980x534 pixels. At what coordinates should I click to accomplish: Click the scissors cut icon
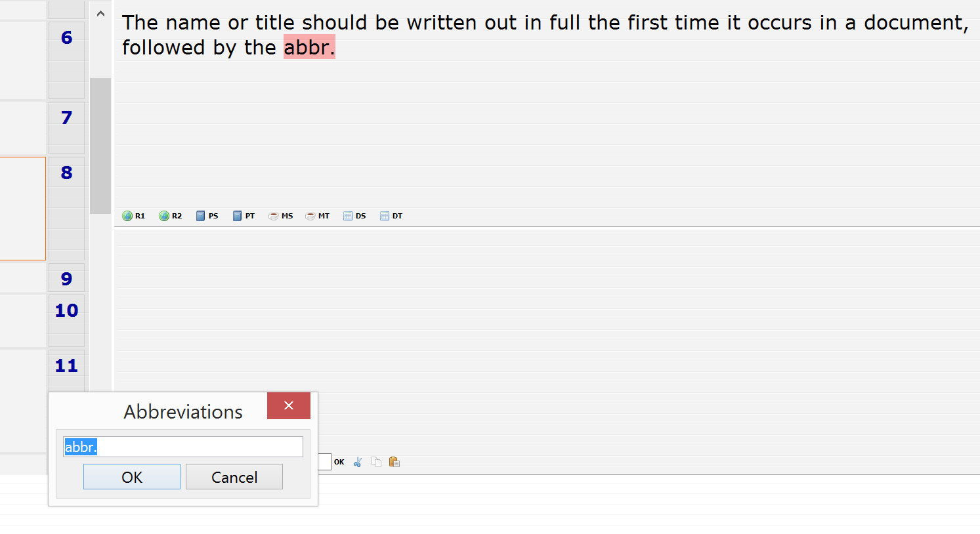[358, 462]
